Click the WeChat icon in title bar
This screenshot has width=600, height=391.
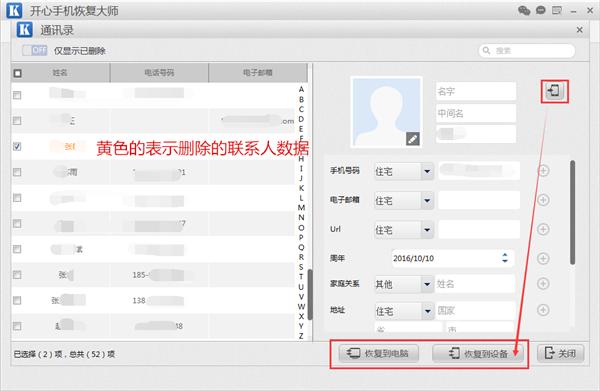coord(524,10)
